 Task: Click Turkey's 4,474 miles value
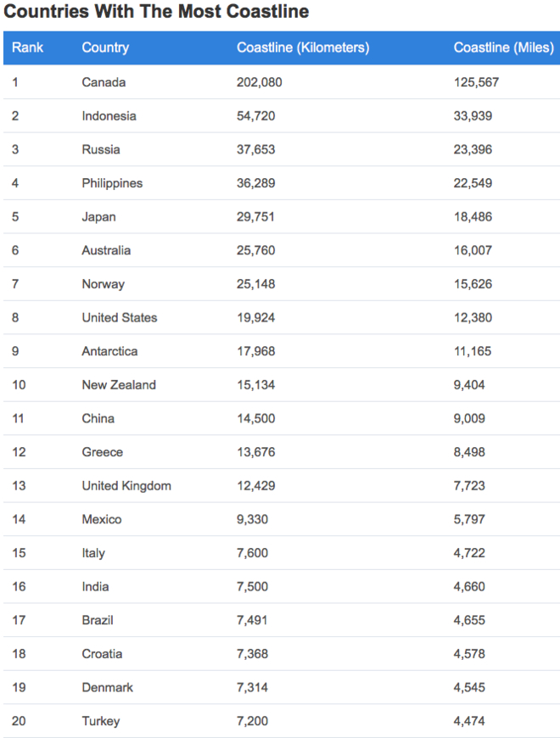(469, 721)
